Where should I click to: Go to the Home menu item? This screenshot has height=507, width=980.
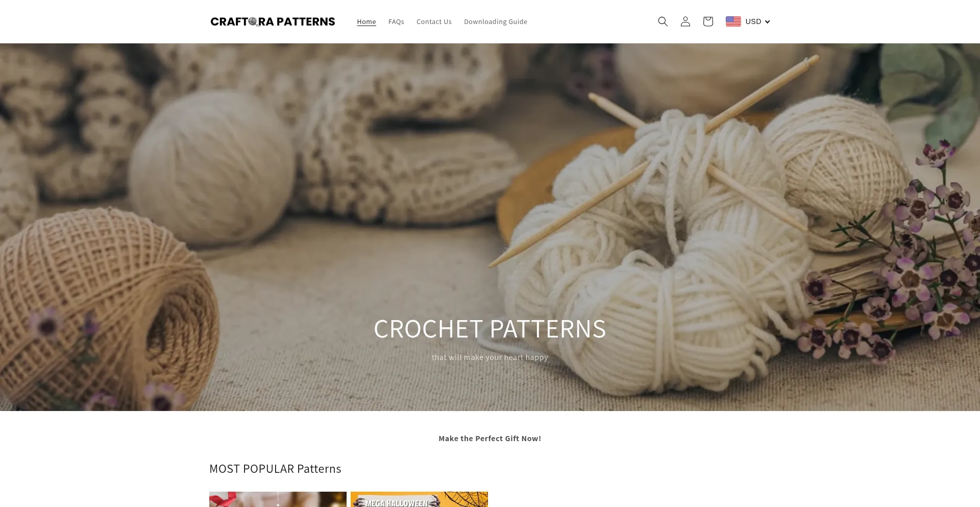click(x=366, y=21)
